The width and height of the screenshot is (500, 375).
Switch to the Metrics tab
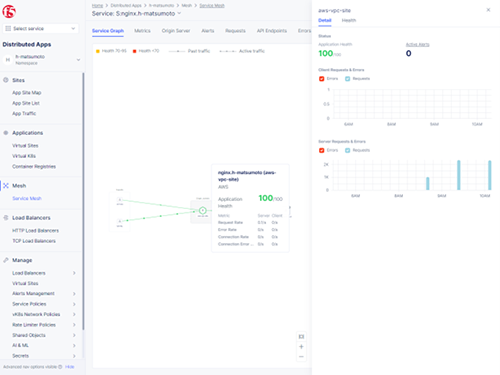coord(142,31)
